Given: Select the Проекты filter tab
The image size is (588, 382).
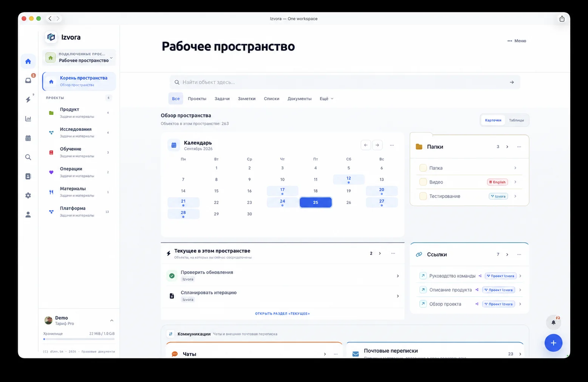Looking at the screenshot, I should pos(197,99).
